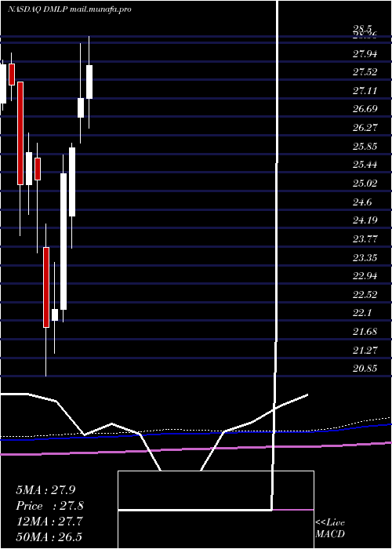Viewport: 392px width, 549px height.
Task: Select the tall white candlestick rising from 22.3
Action: (x=64, y=242)
